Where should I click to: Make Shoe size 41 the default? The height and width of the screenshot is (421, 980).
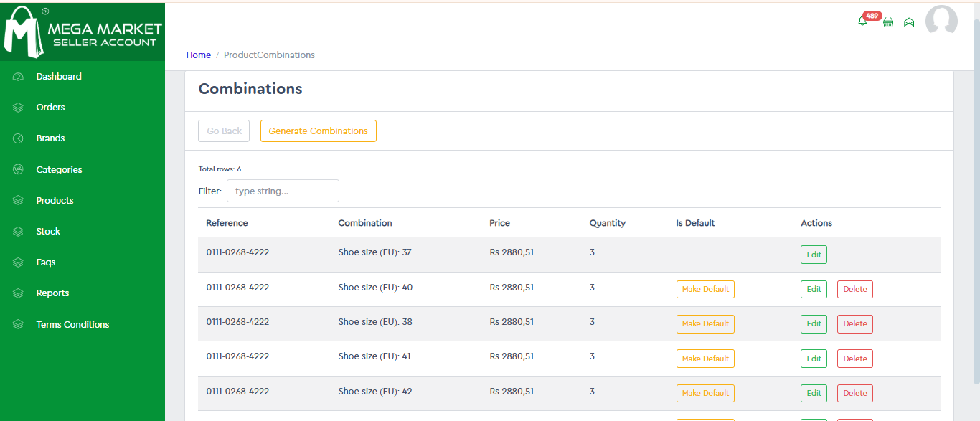705,359
